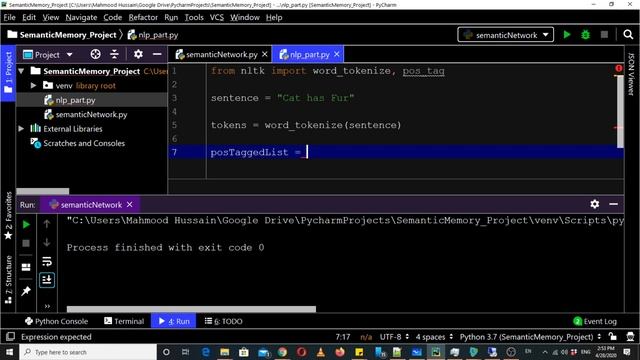Toggle the 2: Favorites side panel

(8, 215)
